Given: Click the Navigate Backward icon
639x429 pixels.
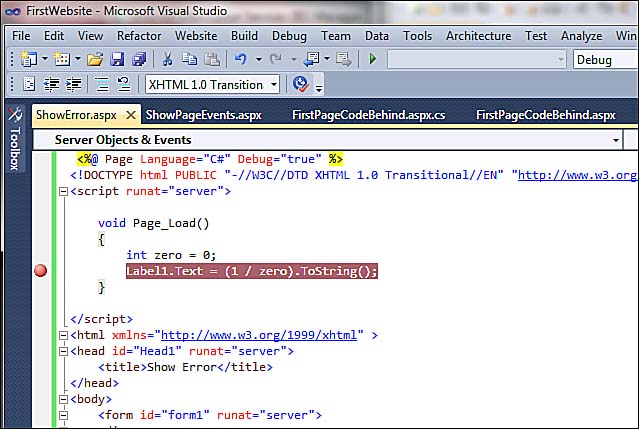Looking at the screenshot, I should (311, 59).
